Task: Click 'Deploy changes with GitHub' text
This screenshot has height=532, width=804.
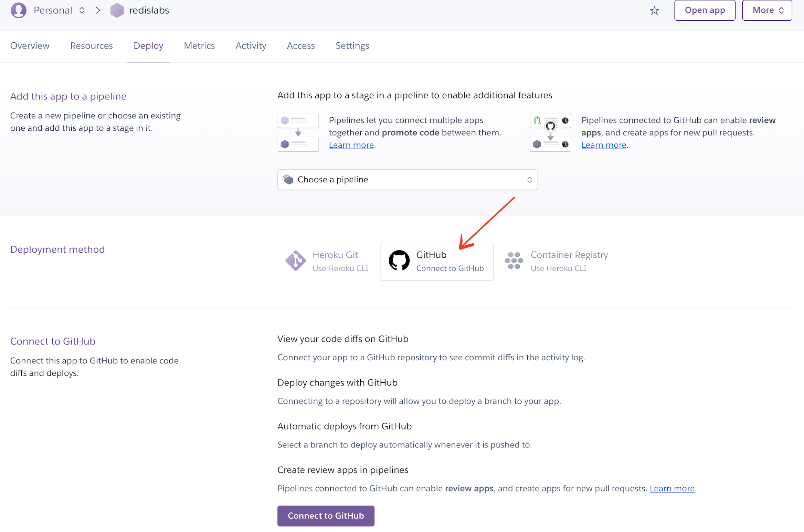Action: (x=337, y=383)
